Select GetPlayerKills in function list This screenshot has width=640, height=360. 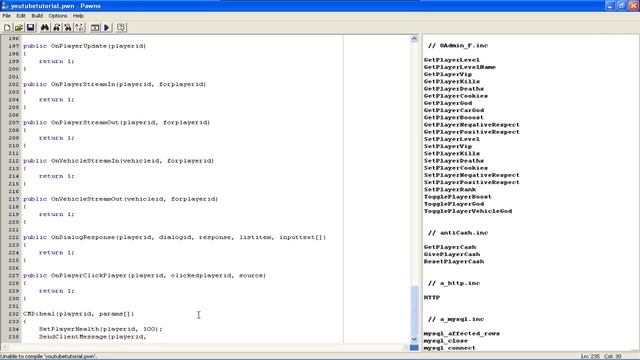click(451, 82)
